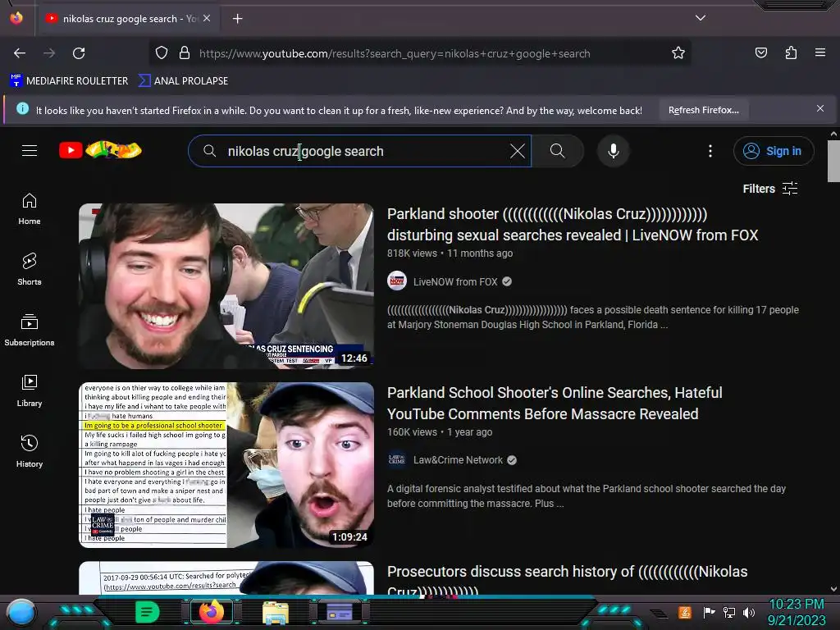Go forward with the browser forward arrow
This screenshot has height=630, width=840.
pyautogui.click(x=49, y=53)
